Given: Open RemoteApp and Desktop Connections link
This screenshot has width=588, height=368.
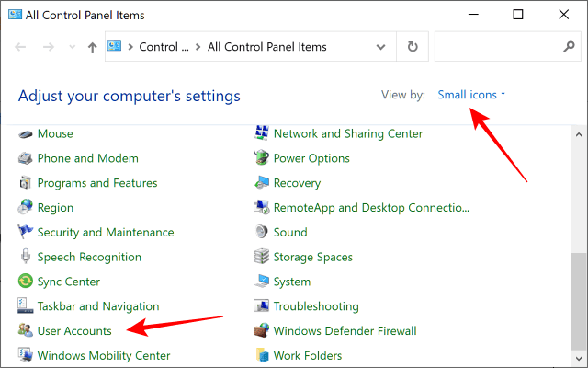Looking at the screenshot, I should pos(371,208).
